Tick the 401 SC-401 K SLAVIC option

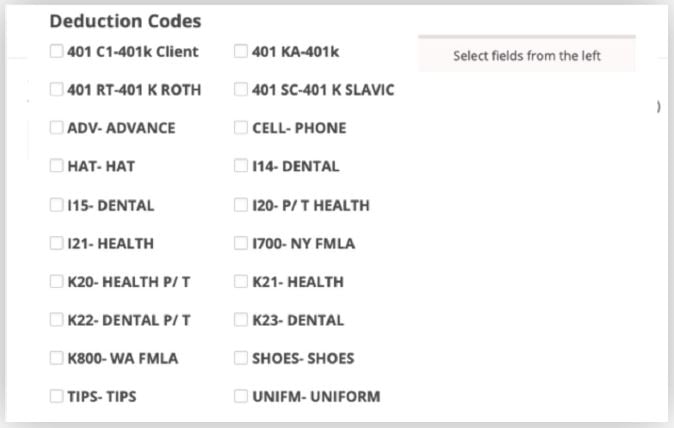point(241,90)
